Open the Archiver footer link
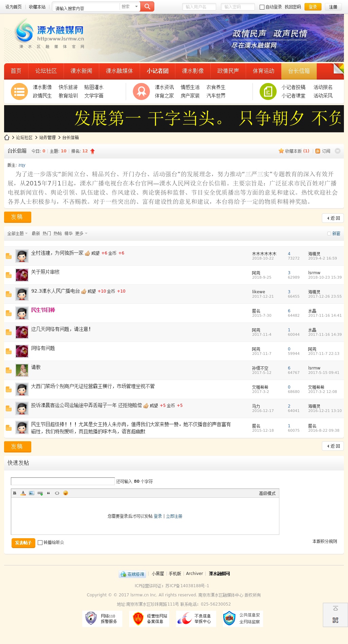 [x=194, y=574]
